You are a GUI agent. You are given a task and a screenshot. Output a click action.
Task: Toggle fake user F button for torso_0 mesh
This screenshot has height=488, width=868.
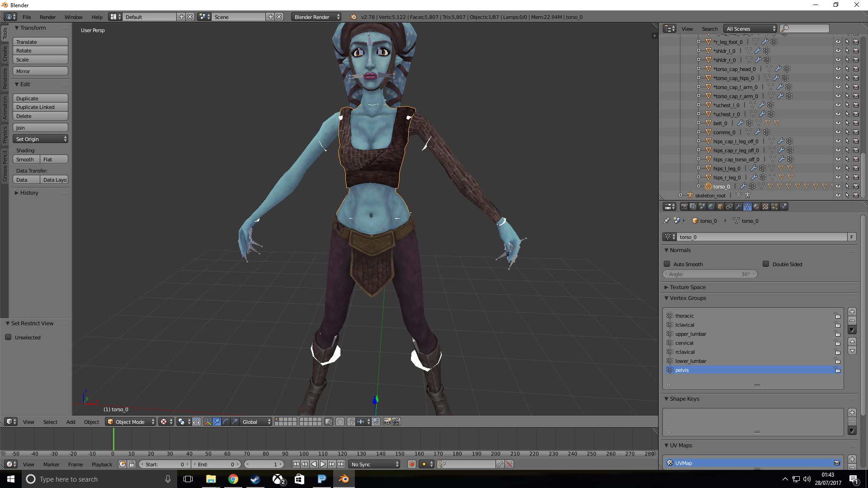coord(852,237)
